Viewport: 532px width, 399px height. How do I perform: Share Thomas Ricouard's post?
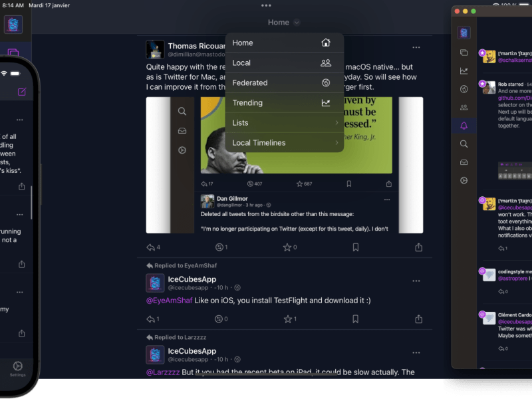pos(418,247)
